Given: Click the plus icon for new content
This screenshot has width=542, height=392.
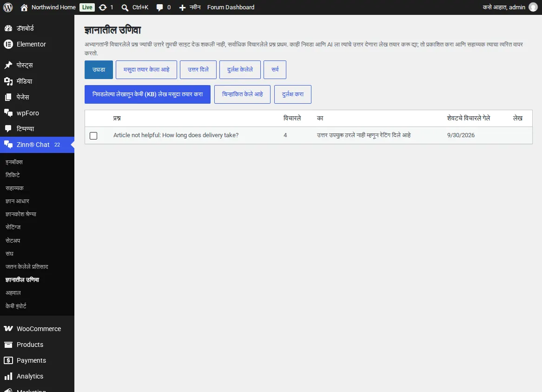Looking at the screenshot, I should pos(182,7).
